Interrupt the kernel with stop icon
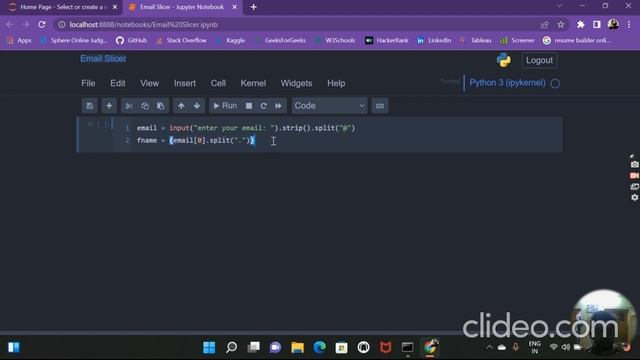The height and width of the screenshot is (360, 640). click(249, 106)
